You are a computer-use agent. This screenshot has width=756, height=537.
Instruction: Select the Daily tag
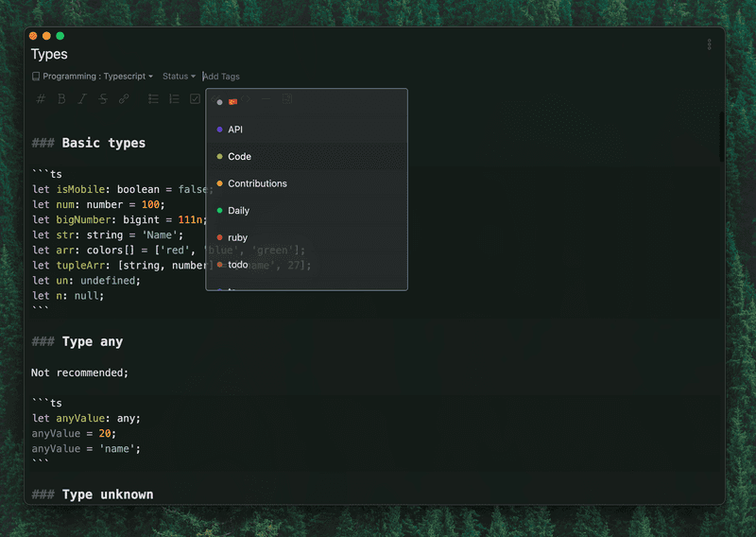(x=239, y=211)
